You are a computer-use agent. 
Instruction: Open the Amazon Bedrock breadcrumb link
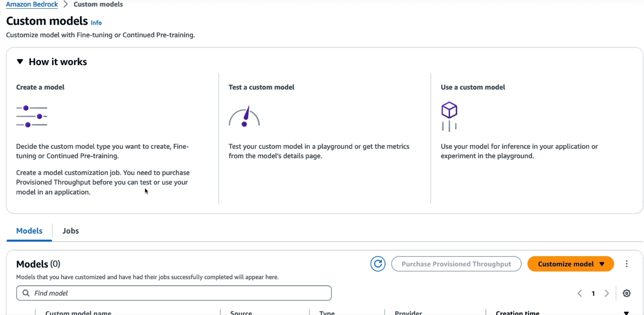(x=32, y=4)
